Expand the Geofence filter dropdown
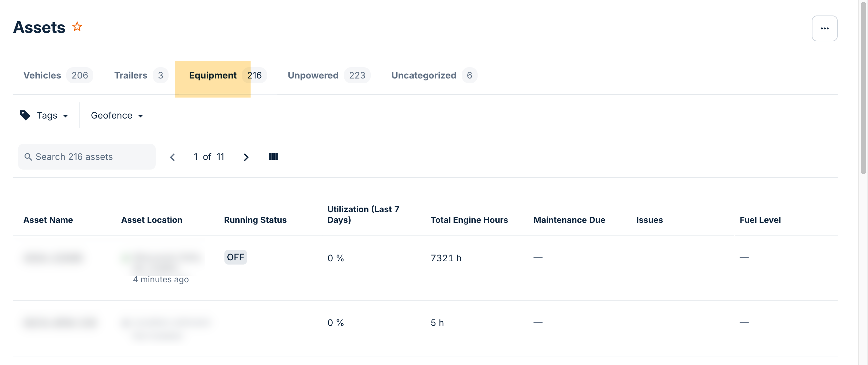 pyautogui.click(x=117, y=116)
